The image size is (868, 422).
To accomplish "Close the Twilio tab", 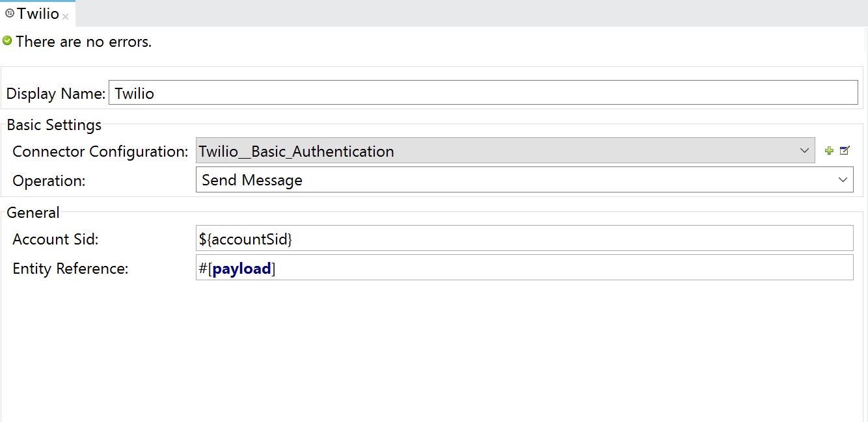I will click(x=66, y=17).
